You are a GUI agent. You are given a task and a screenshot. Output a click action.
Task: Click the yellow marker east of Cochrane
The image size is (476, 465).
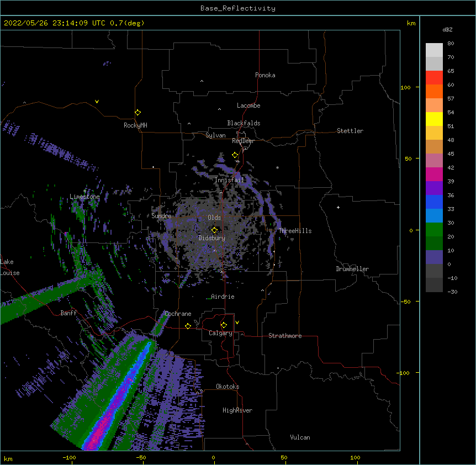(188, 326)
